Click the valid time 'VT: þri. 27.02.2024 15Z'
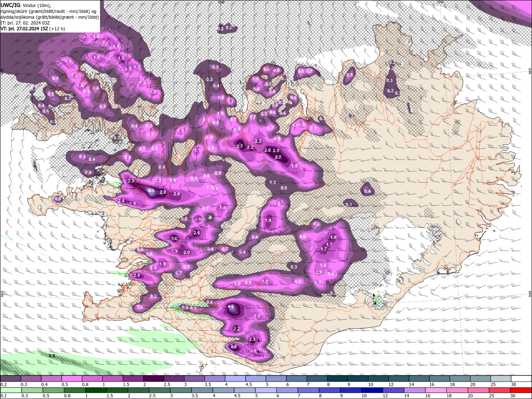This screenshot has height=399, width=532. (24, 29)
